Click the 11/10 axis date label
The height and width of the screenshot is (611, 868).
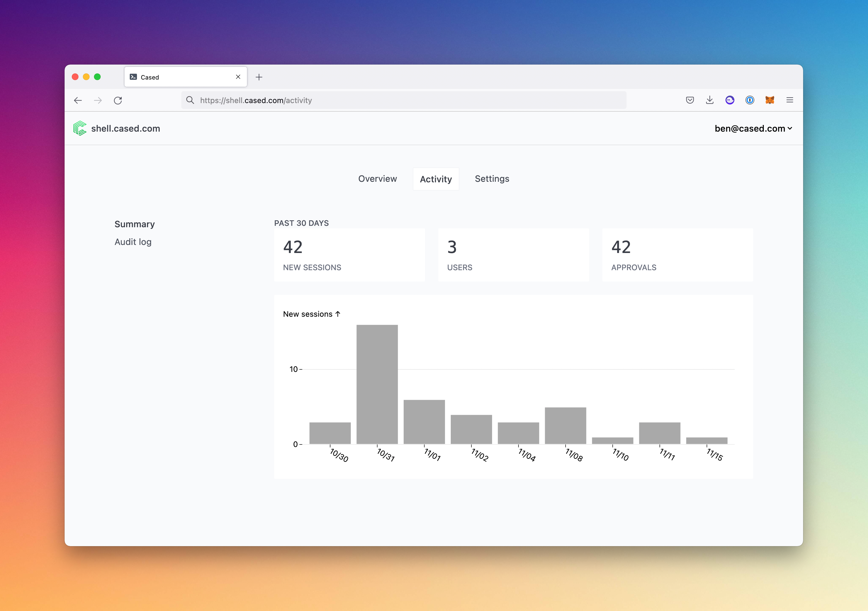click(620, 454)
